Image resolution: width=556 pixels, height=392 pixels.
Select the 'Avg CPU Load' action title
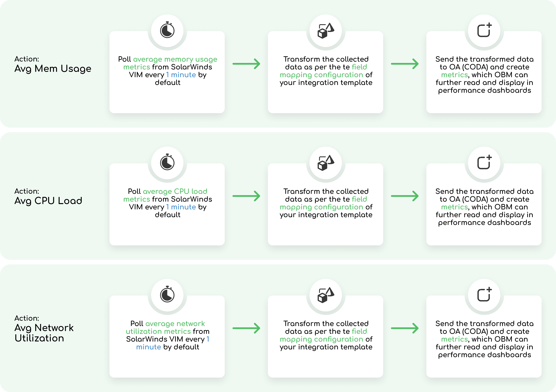tap(48, 201)
